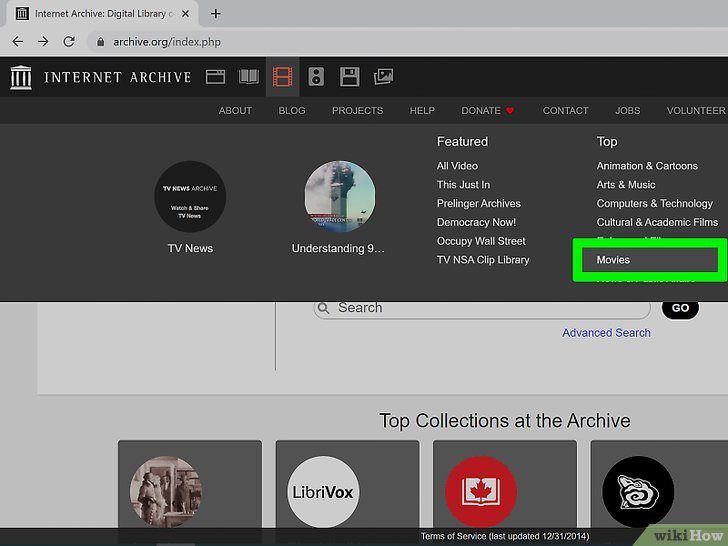Open the CONTACT menu item

click(x=566, y=111)
